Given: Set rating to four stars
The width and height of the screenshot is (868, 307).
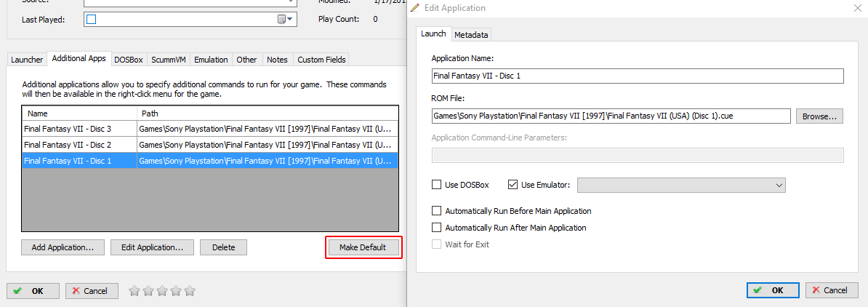Looking at the screenshot, I should pyautogui.click(x=176, y=290).
